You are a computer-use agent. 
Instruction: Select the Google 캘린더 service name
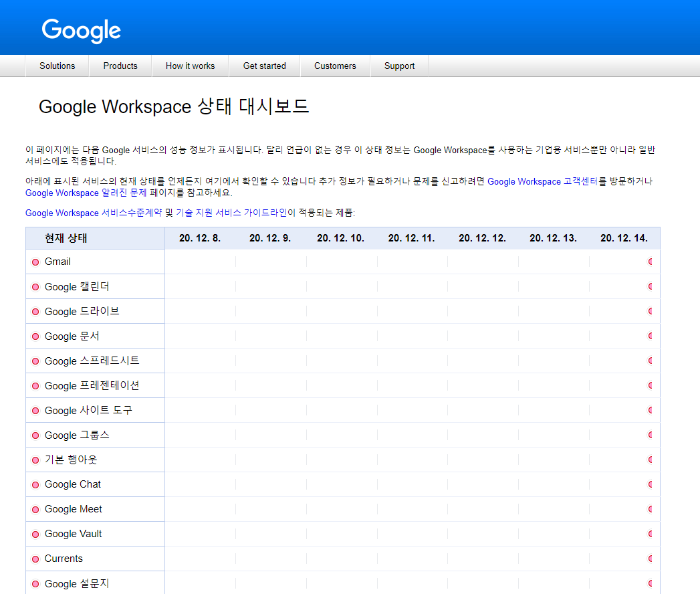[x=77, y=287]
